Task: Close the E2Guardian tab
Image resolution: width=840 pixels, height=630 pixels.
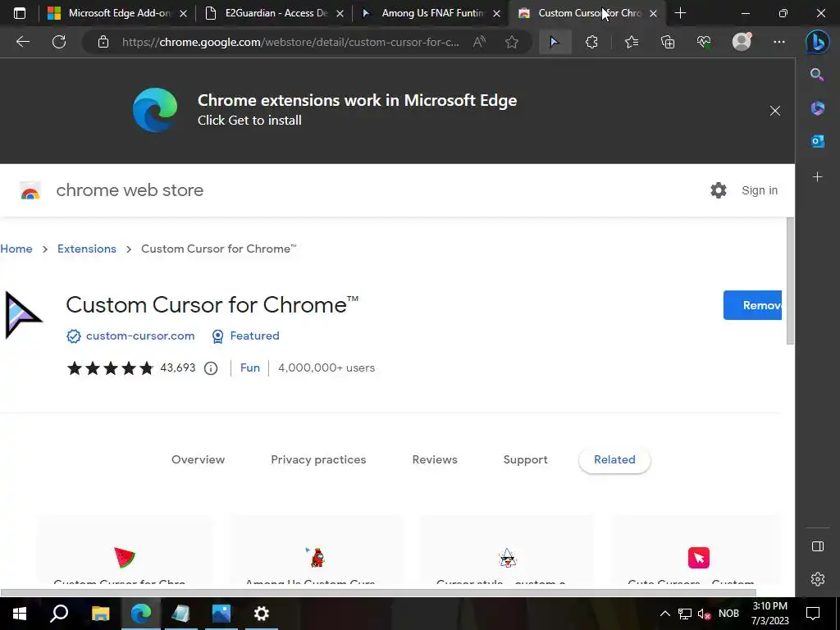Action: tap(340, 13)
